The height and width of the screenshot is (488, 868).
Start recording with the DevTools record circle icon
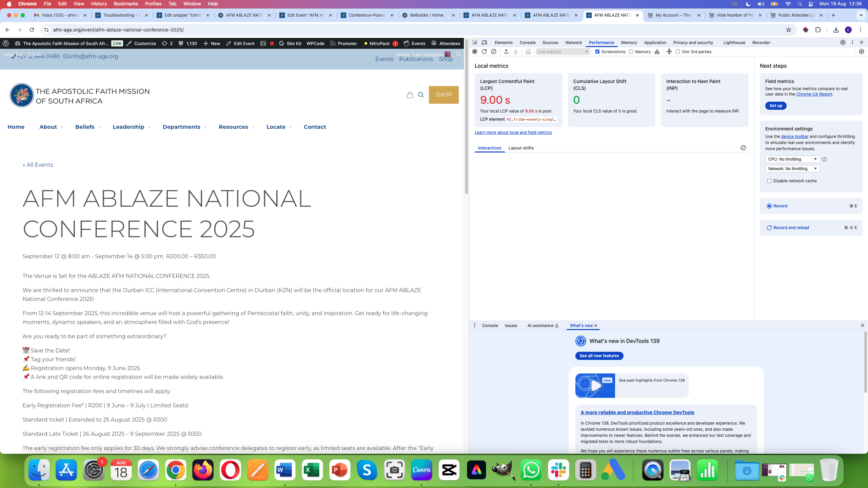(x=475, y=52)
